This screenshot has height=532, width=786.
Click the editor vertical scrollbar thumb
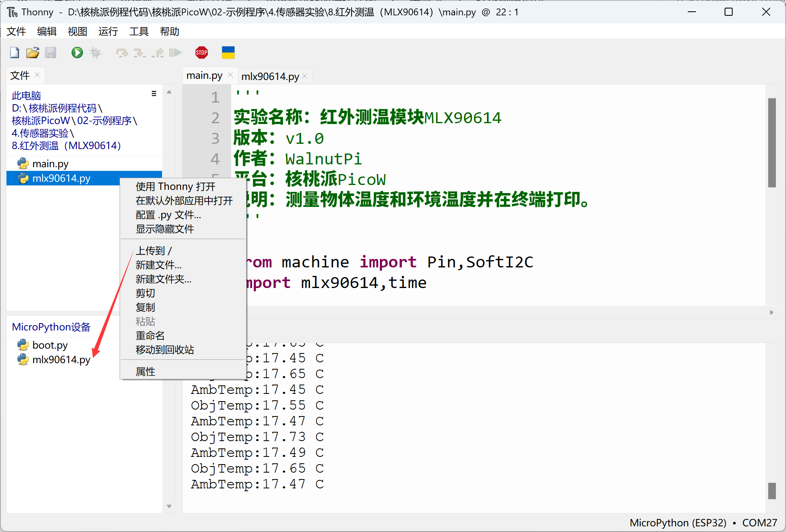(772, 143)
